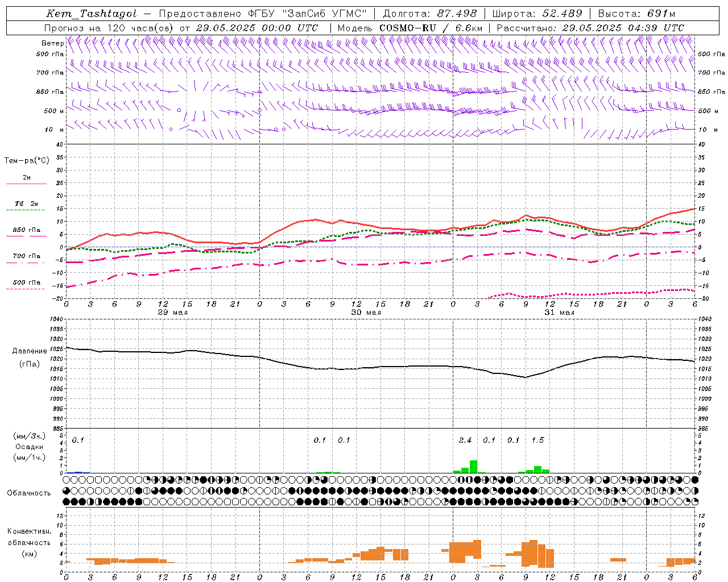The image size is (728, 582).
Task: Click the 'Конвективн.' convective cloud label
Action: [x=29, y=531]
